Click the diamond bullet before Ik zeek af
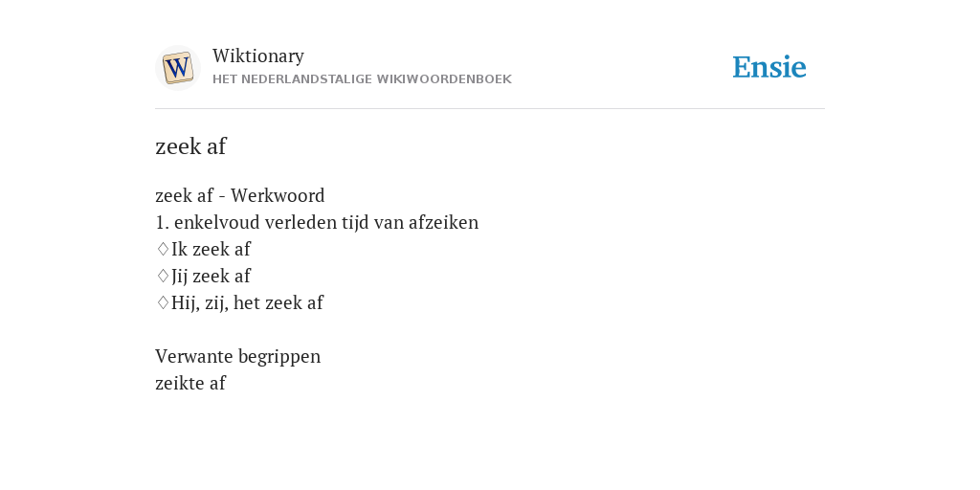 163,249
